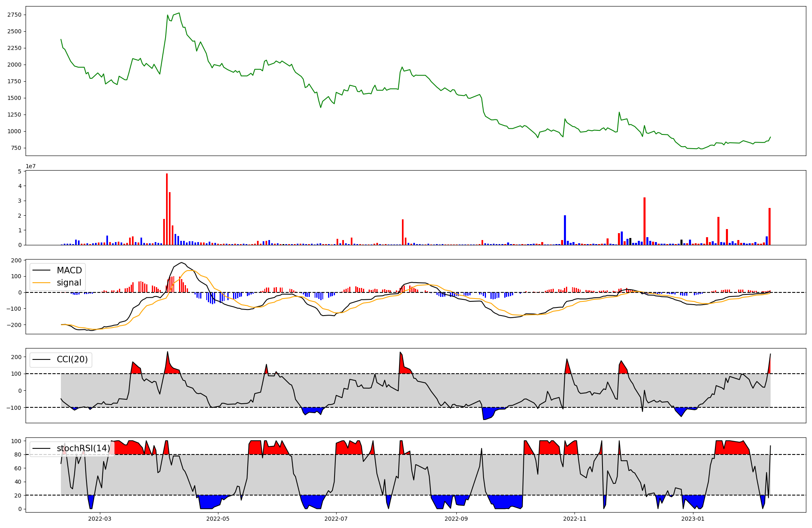Select the 2023-01 date tick label
The image size is (812, 528).
(x=693, y=519)
